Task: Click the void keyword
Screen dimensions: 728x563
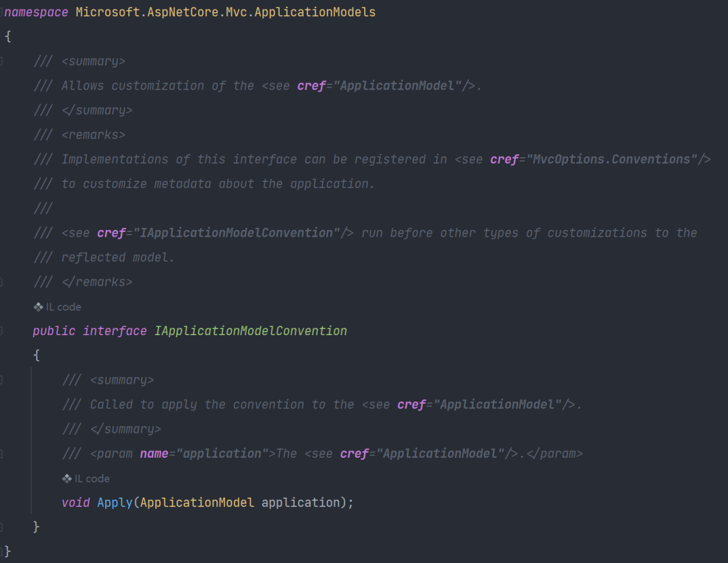Action: [75, 502]
